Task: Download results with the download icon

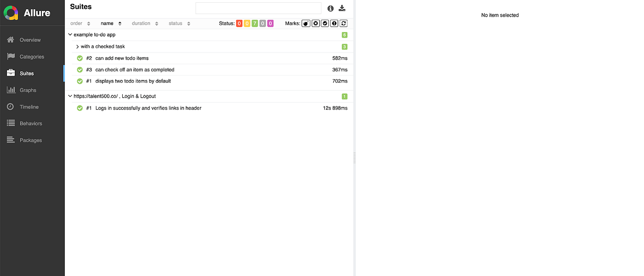Action: coord(342,8)
